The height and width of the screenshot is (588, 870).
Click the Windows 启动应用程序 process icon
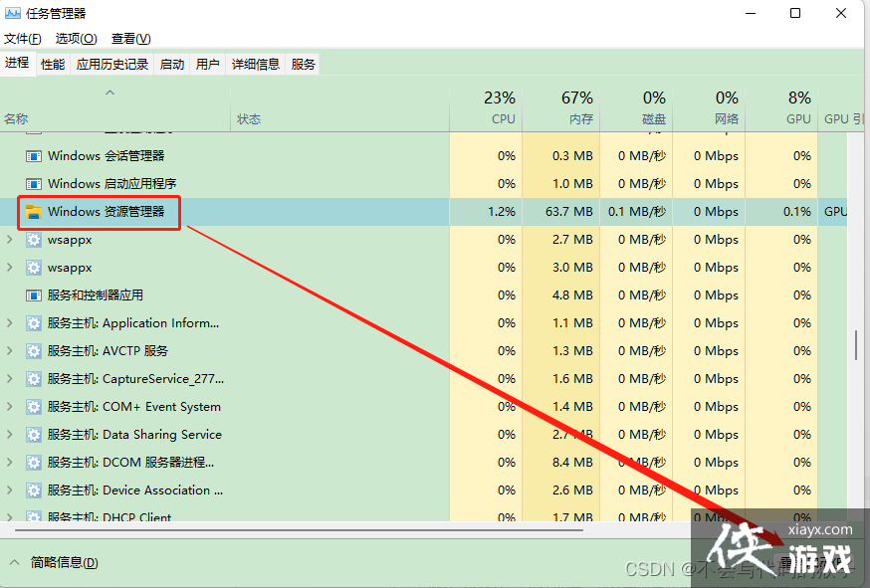tap(34, 184)
